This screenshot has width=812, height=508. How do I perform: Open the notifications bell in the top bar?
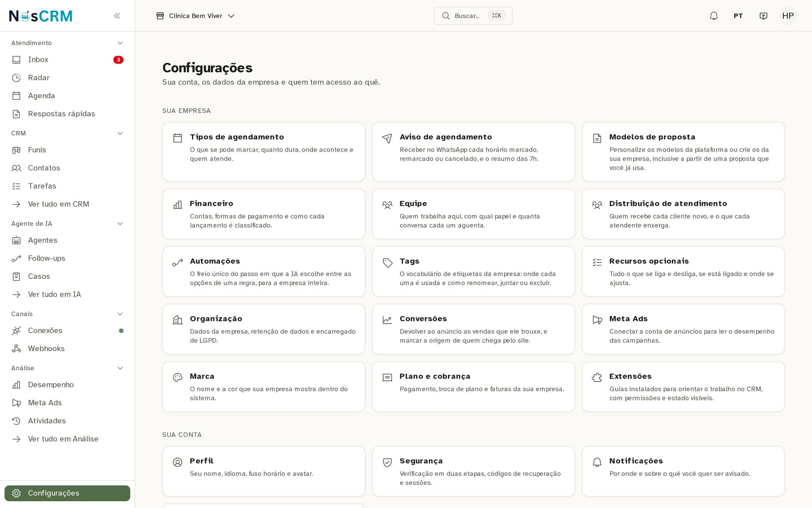(x=714, y=16)
